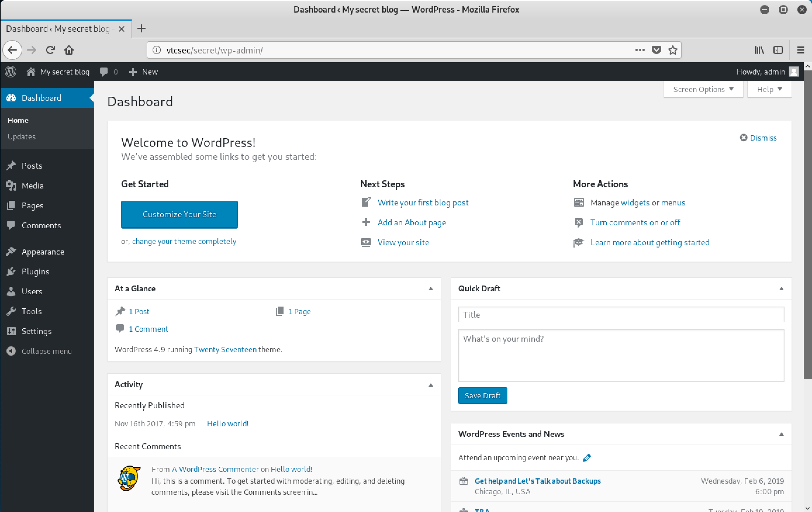The width and height of the screenshot is (812, 512).
Task: Open the Screen Options dropdown
Action: [703, 89]
